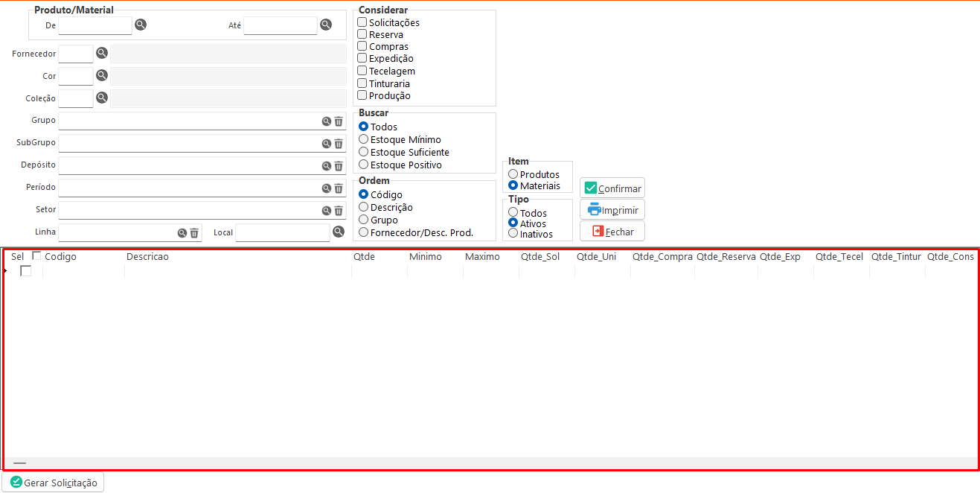Click the Gerar Solicitação button
Image resolution: width=980 pixels, height=493 pixels.
point(54,483)
